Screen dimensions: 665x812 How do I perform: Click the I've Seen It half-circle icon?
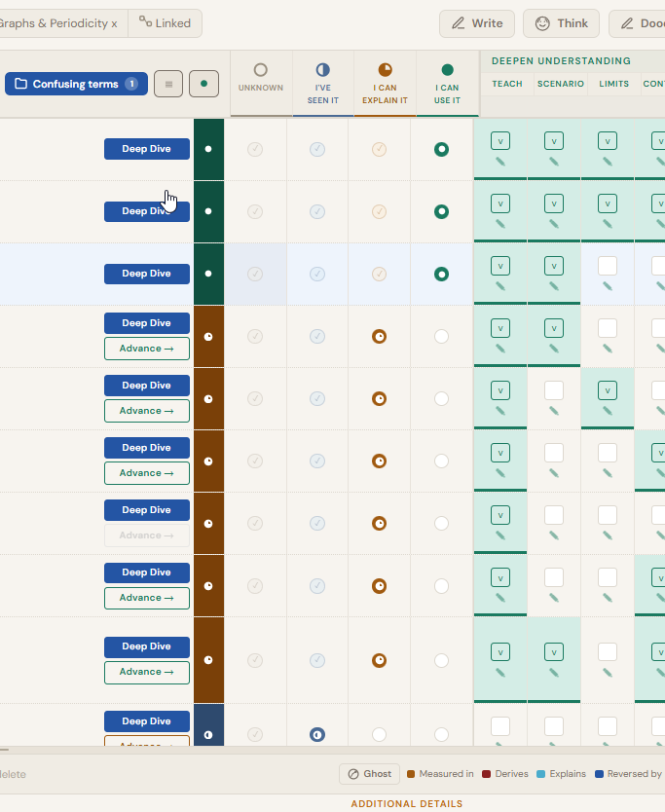tap(323, 70)
